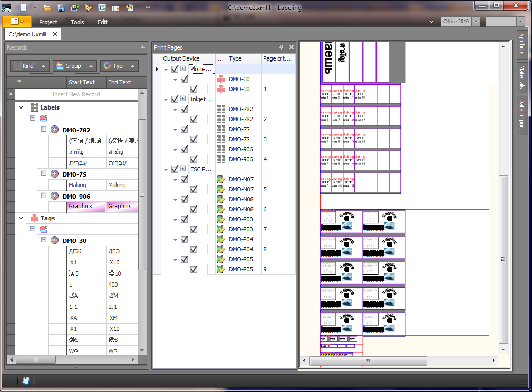The height and width of the screenshot is (392, 532).
Task: Collapse the DMO-7S record node
Action: click(43, 173)
